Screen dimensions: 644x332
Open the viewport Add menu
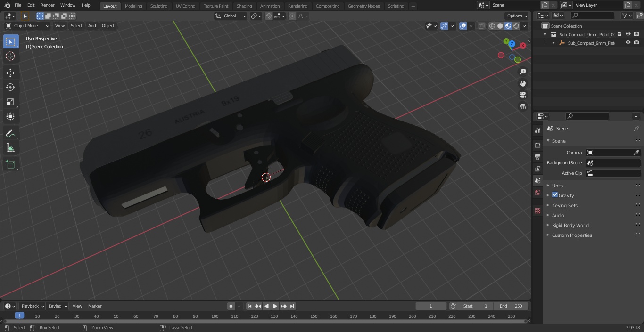pos(92,26)
